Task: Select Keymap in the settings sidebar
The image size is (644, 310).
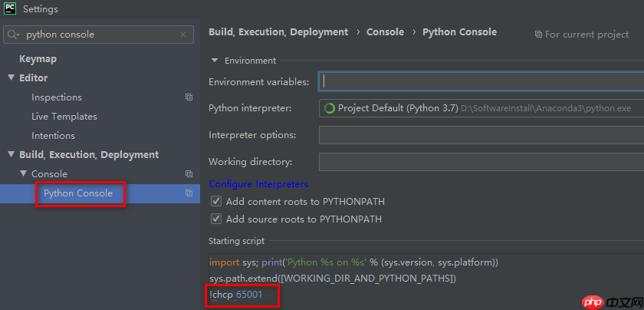Action: (x=38, y=59)
